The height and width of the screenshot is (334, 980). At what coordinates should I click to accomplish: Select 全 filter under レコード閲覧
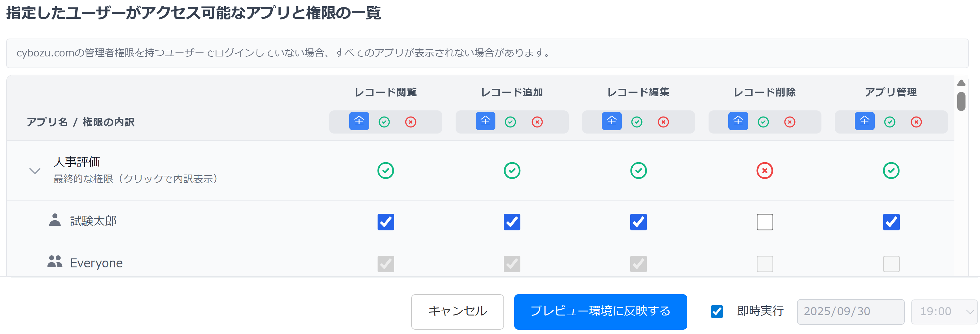(x=359, y=121)
